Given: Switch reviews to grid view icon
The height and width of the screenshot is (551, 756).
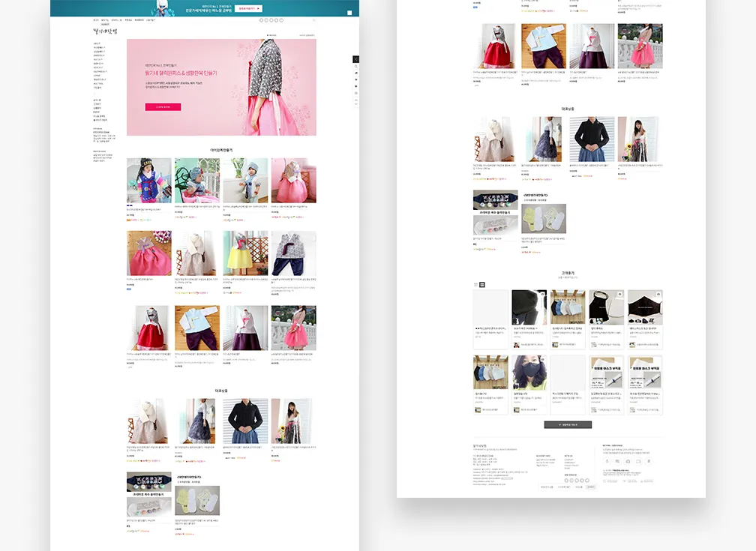Looking at the screenshot, I should pos(482,284).
